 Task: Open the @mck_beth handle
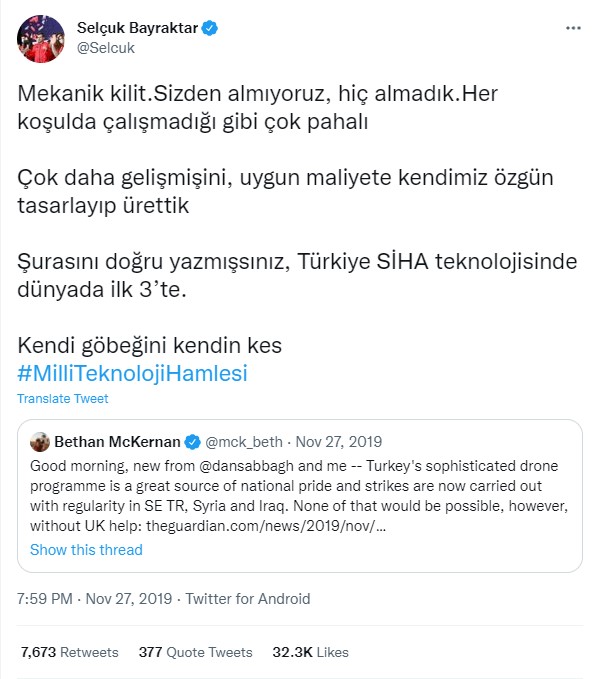click(x=244, y=442)
